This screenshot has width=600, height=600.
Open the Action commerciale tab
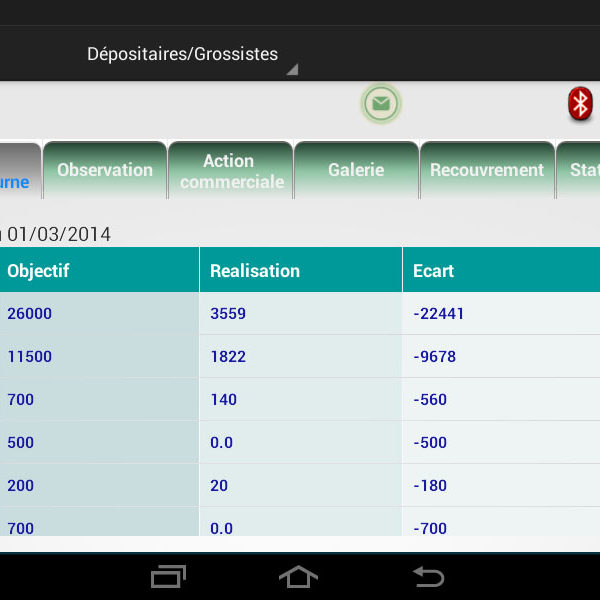pyautogui.click(x=231, y=171)
